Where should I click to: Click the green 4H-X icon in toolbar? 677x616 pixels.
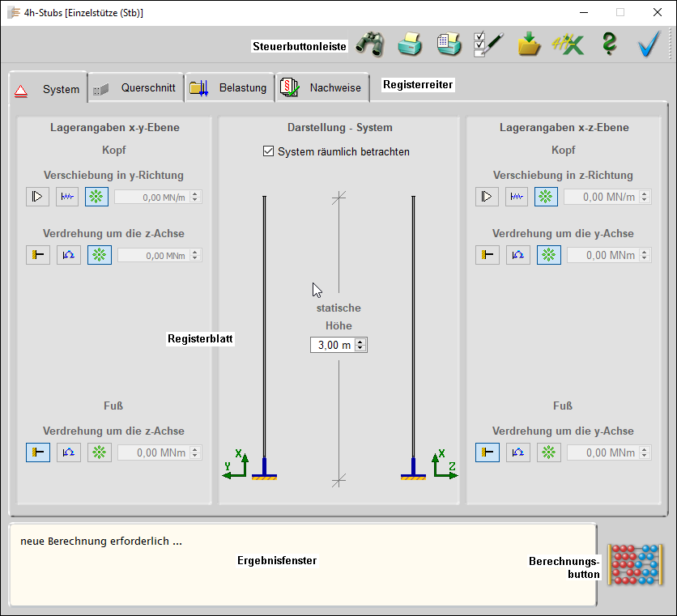[x=568, y=45]
